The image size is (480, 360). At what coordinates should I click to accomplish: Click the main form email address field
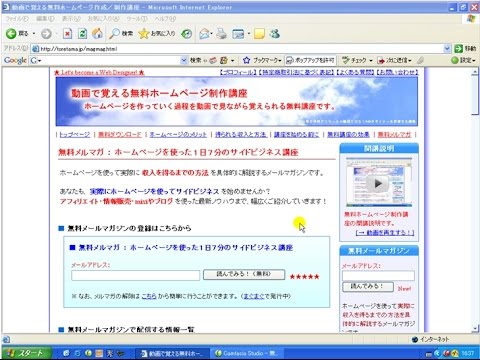tap(135, 275)
